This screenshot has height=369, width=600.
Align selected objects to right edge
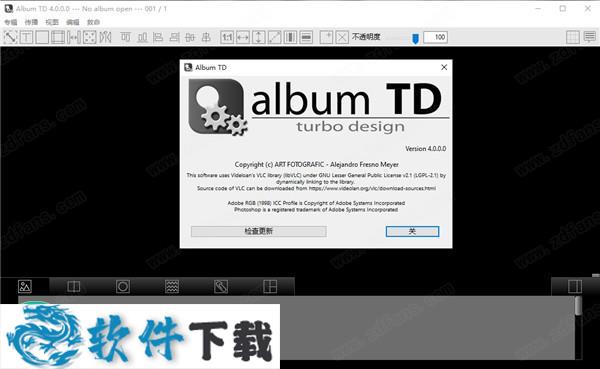(174, 37)
